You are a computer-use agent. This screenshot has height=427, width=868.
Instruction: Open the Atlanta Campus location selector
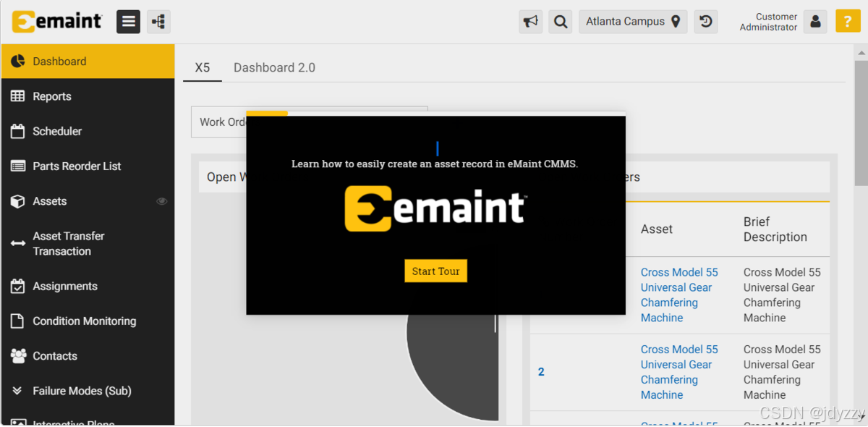[x=633, y=22]
